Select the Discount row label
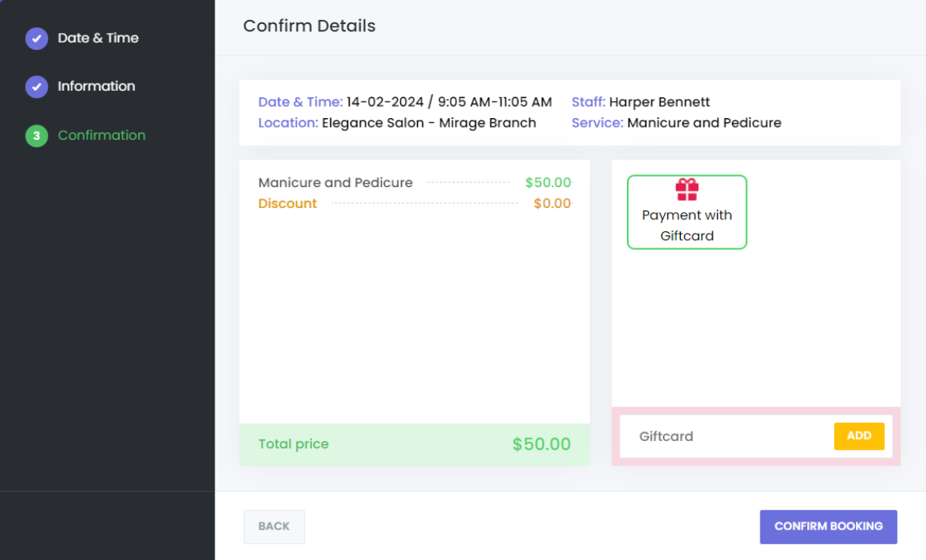Viewport: 926px width, 560px height. (288, 204)
